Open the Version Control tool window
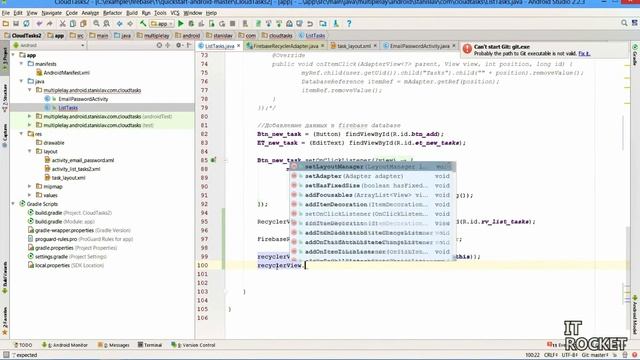640x360 pixels. tap(193, 345)
